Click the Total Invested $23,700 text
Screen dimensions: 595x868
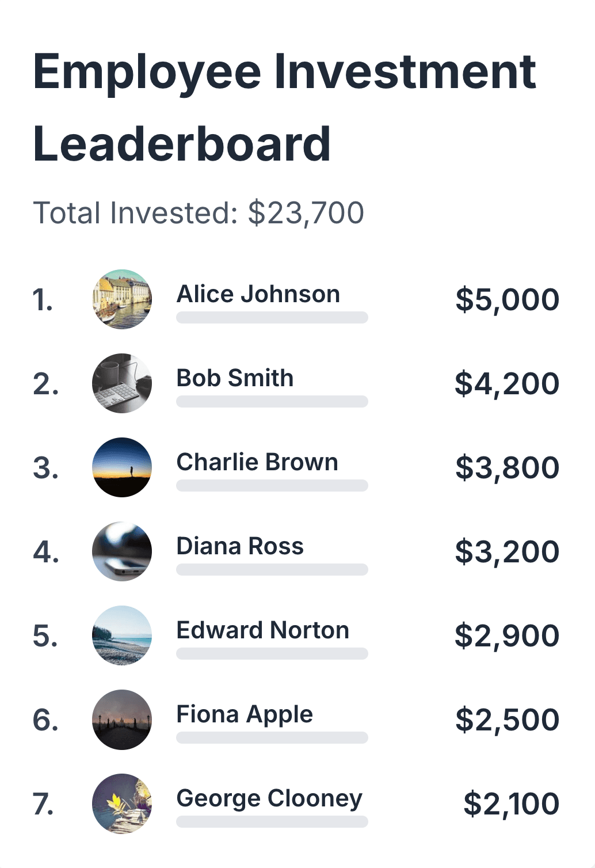click(x=199, y=213)
